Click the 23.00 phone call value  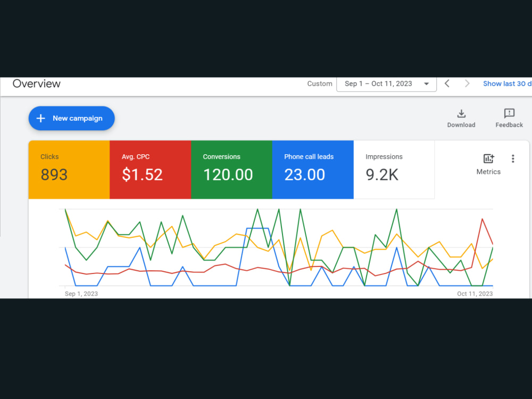pyautogui.click(x=305, y=174)
